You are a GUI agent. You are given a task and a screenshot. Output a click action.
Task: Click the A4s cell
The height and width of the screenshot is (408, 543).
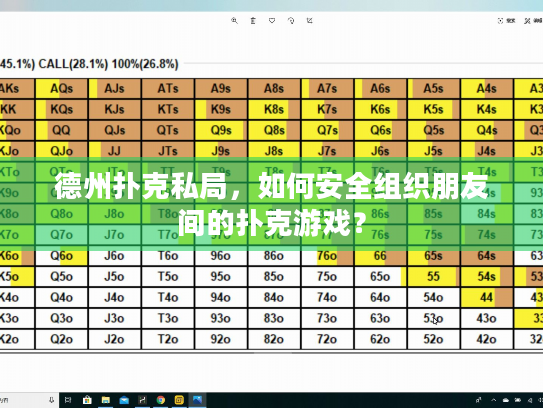pyautogui.click(x=487, y=89)
